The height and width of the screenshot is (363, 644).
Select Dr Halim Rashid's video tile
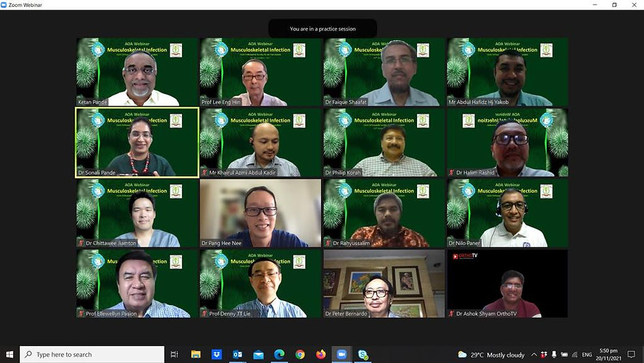tap(508, 142)
